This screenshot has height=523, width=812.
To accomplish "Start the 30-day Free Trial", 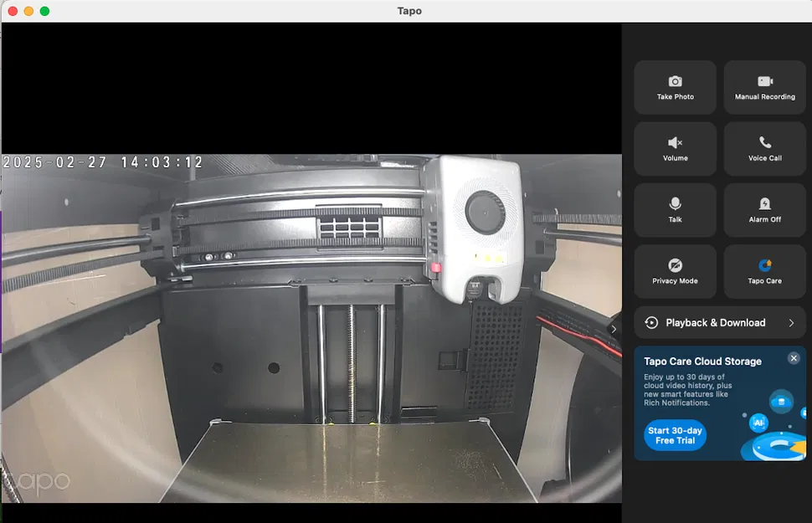I will (x=675, y=435).
